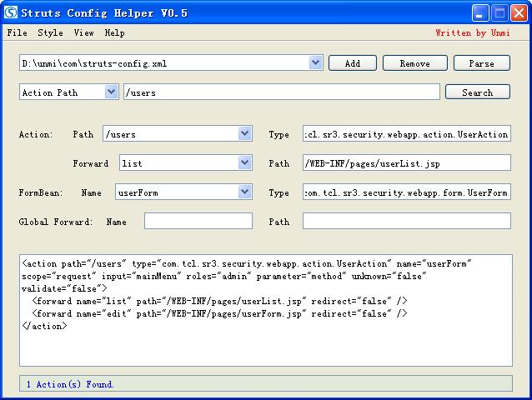Click the Add button

[352, 63]
